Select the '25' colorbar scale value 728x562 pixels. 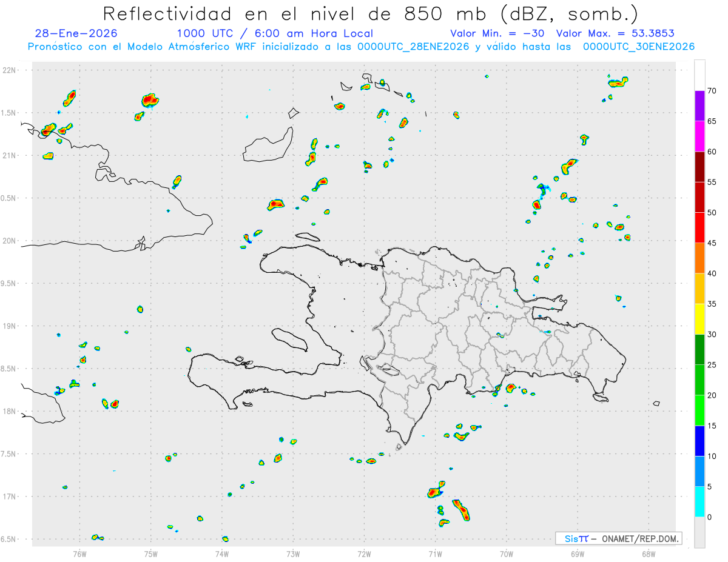[712, 365]
